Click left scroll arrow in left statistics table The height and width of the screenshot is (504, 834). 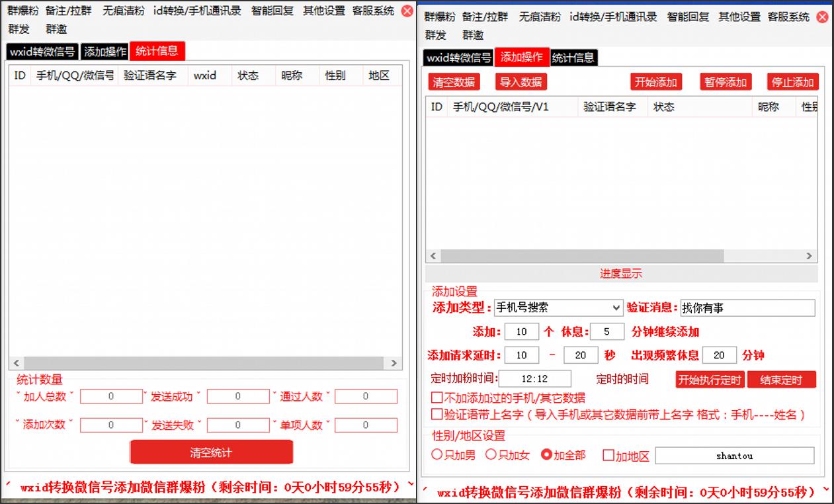17,363
